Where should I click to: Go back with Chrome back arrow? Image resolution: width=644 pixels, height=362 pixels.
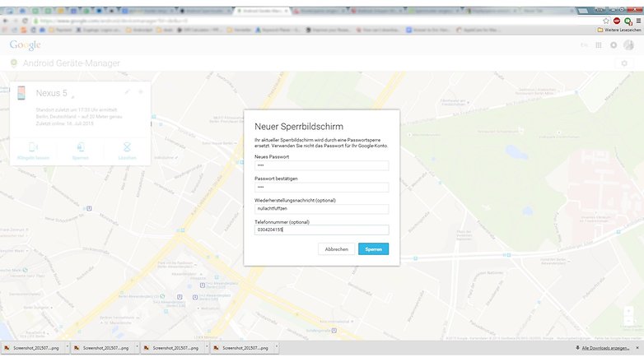click(x=5, y=21)
